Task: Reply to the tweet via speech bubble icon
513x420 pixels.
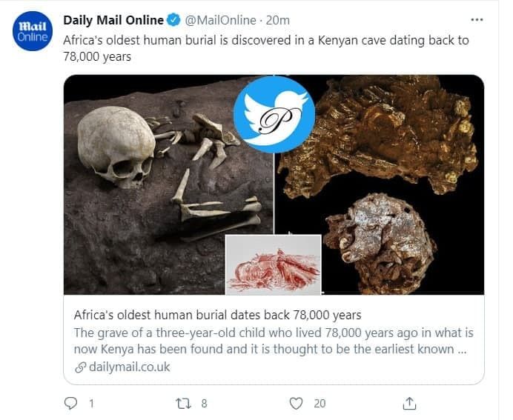Action: pos(71,403)
